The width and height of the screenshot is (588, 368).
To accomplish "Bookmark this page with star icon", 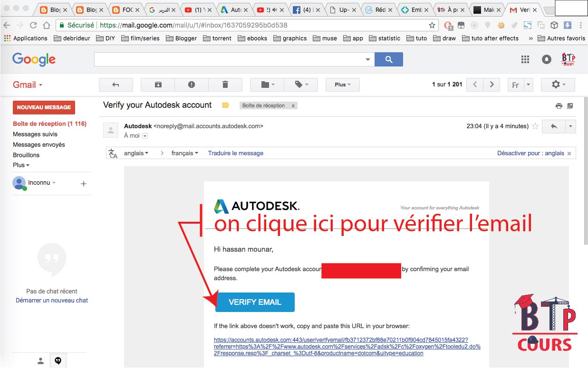I will pos(432,25).
